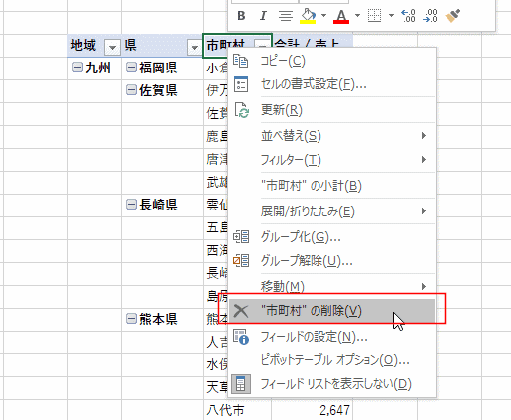Viewport: 511px width, 420px height.
Task: Click the Bold icon in mini toolbar
Action: 241,16
